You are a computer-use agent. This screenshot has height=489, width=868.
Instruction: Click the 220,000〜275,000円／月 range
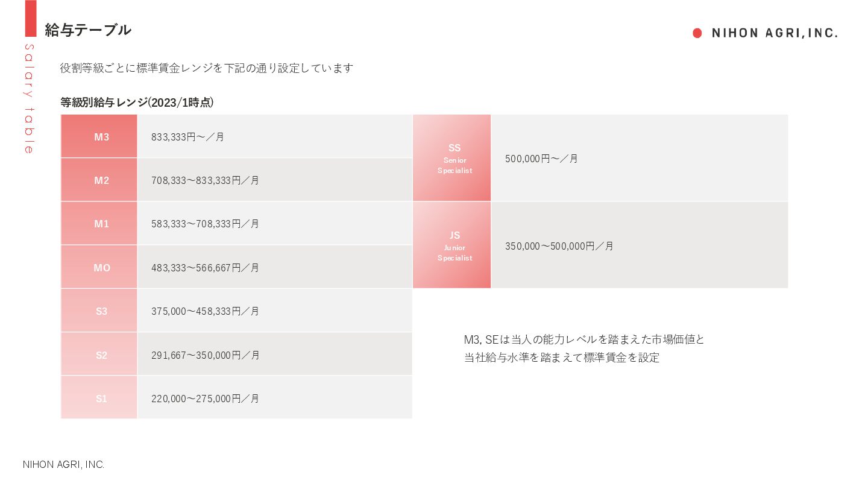(x=205, y=399)
